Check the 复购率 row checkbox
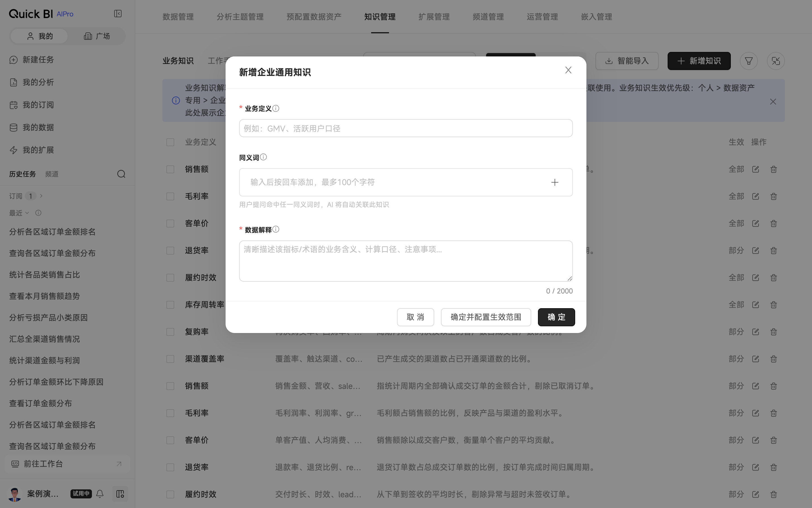Screen dimensions: 812x508 tap(171, 332)
